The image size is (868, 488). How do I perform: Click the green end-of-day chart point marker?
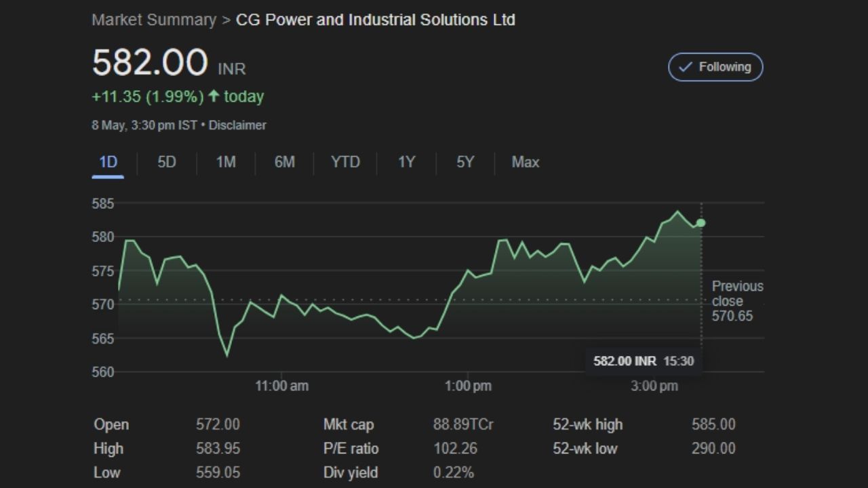[x=701, y=223]
